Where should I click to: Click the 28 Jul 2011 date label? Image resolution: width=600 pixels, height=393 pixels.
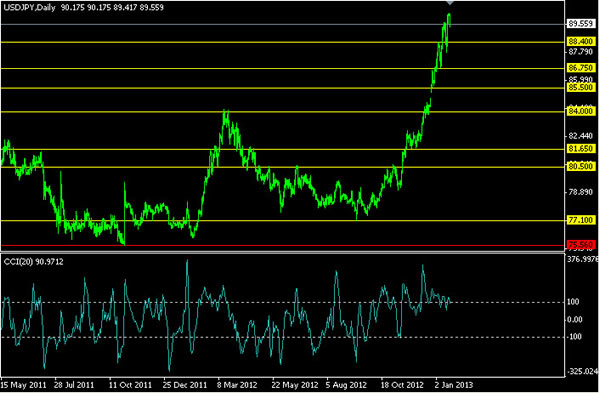74,385
